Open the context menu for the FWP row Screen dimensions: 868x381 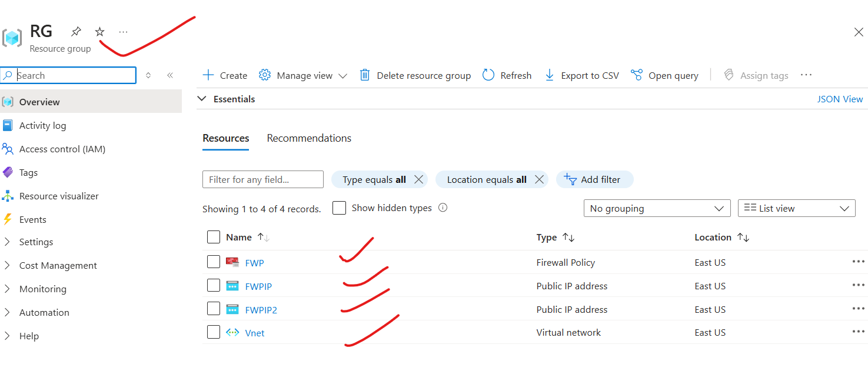tap(858, 262)
